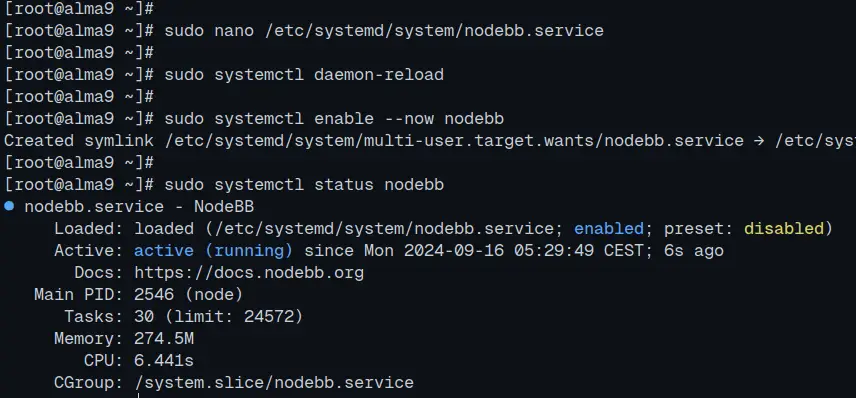
Task: Click the 'Created symlink' output line
Action: coord(430,141)
